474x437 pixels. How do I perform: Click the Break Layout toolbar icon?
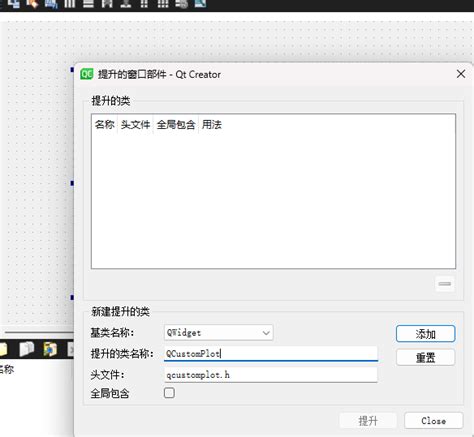click(x=182, y=4)
